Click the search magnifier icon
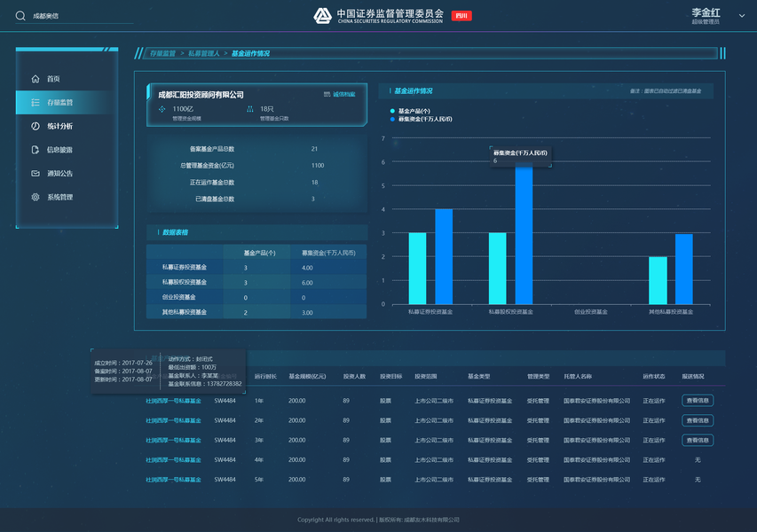The image size is (757, 532). coord(20,16)
